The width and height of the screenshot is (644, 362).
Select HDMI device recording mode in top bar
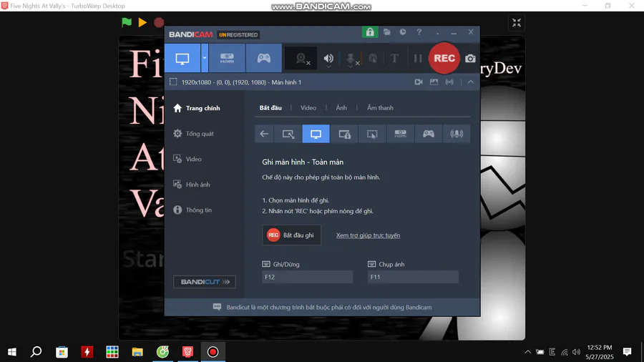(227, 58)
